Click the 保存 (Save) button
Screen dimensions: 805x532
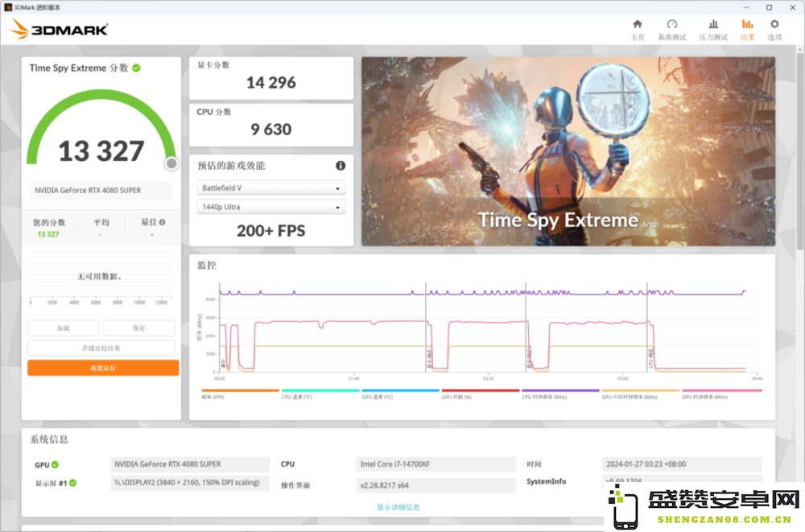click(139, 328)
